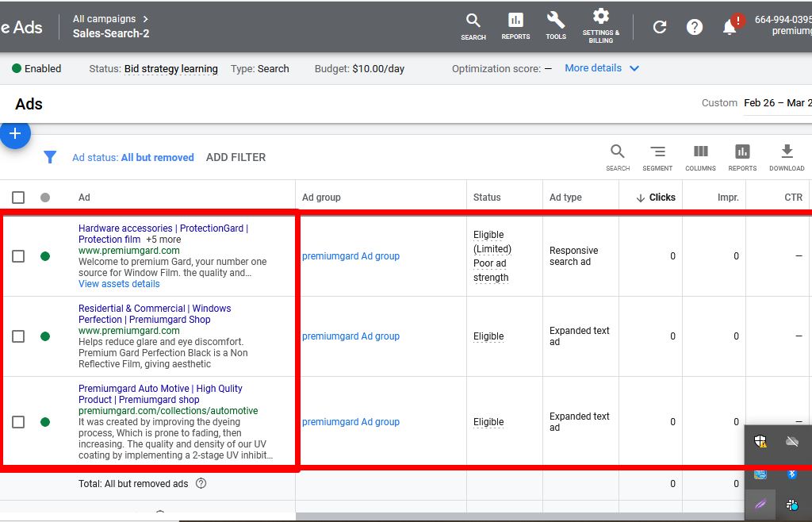Select the Hardware accessories ad checkbox

coord(18,255)
